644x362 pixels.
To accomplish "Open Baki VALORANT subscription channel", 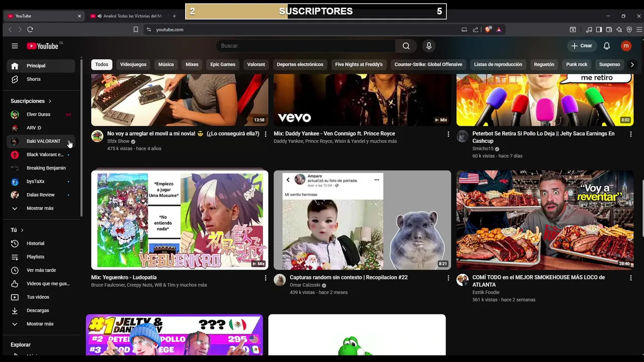I will tap(41, 141).
